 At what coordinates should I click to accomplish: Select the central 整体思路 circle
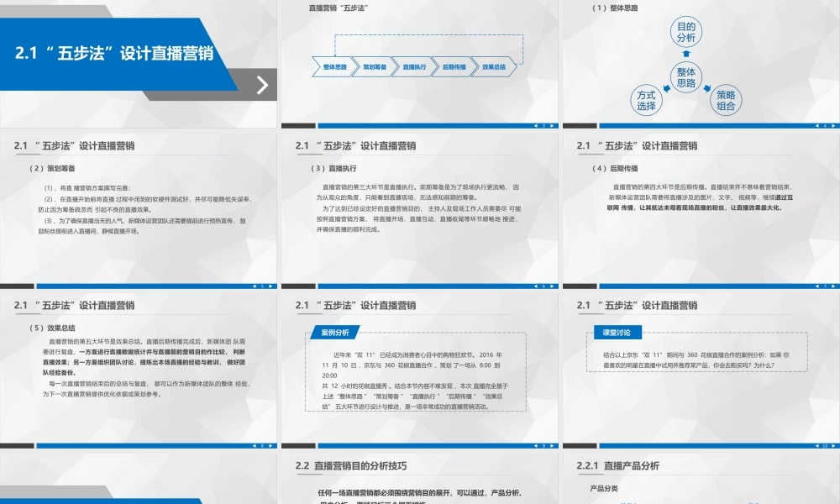(687, 76)
